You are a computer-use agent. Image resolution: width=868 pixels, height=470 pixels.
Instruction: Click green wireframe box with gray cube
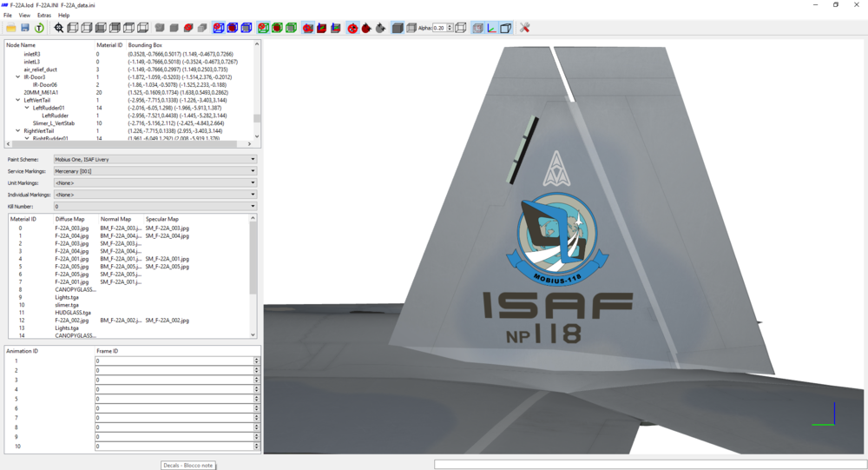pyautogui.click(x=291, y=28)
